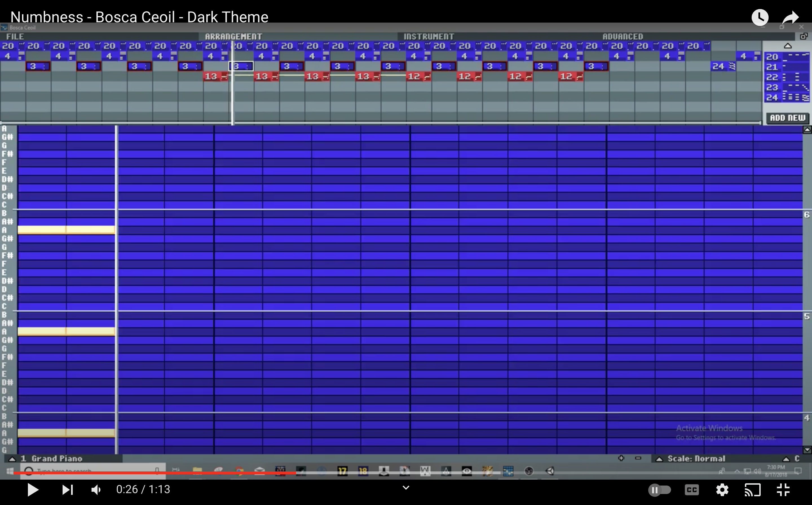Skip to the next video
Viewport: 812px width, 505px height.
[x=67, y=490]
